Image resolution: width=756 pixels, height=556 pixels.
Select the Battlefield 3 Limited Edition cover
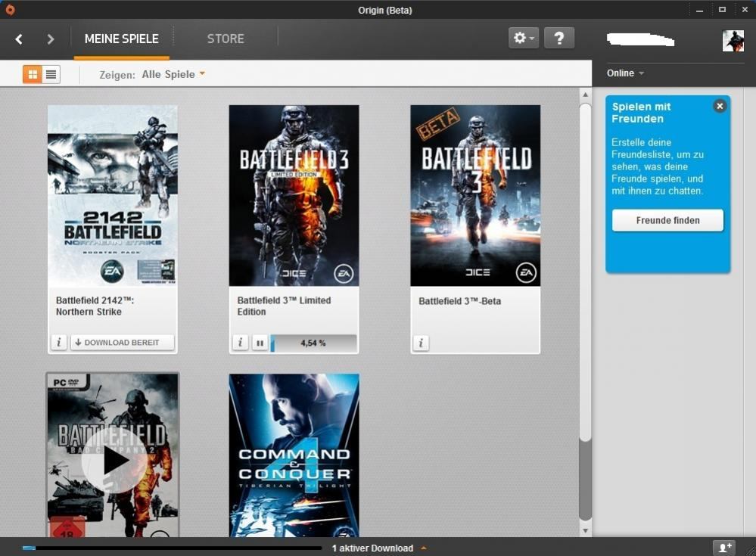(294, 196)
